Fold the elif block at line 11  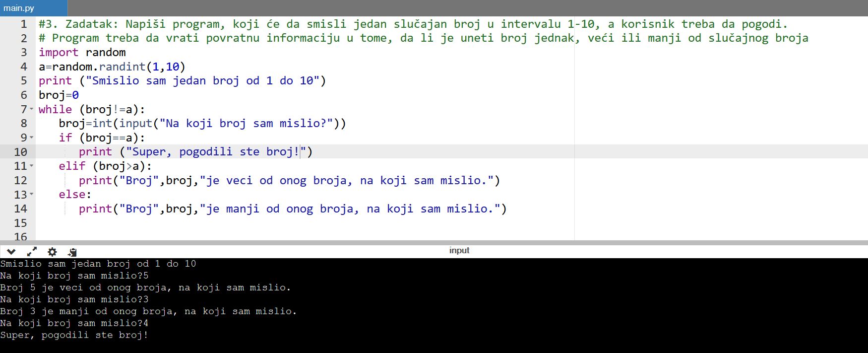click(x=32, y=166)
